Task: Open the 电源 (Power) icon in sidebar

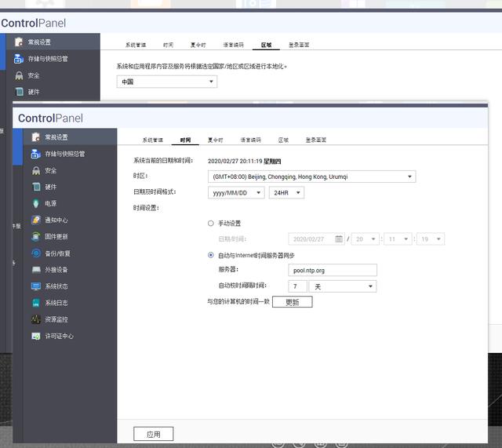Action: click(36, 204)
